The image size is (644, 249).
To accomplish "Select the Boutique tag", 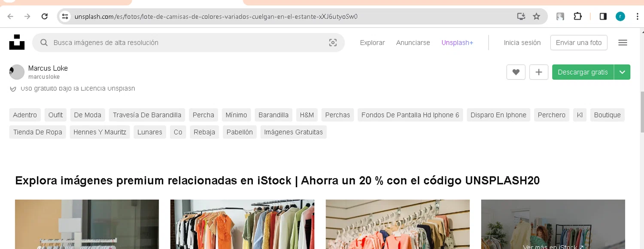I will click(x=608, y=115).
